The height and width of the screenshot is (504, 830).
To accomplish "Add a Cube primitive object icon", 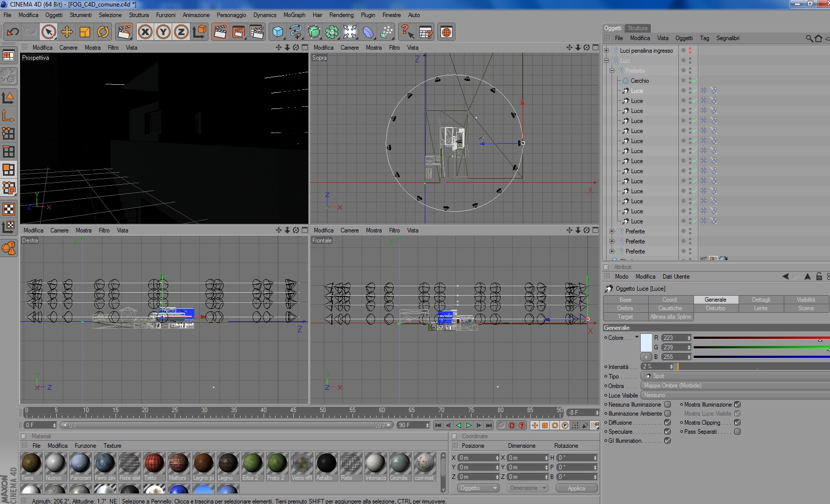I will click(277, 32).
